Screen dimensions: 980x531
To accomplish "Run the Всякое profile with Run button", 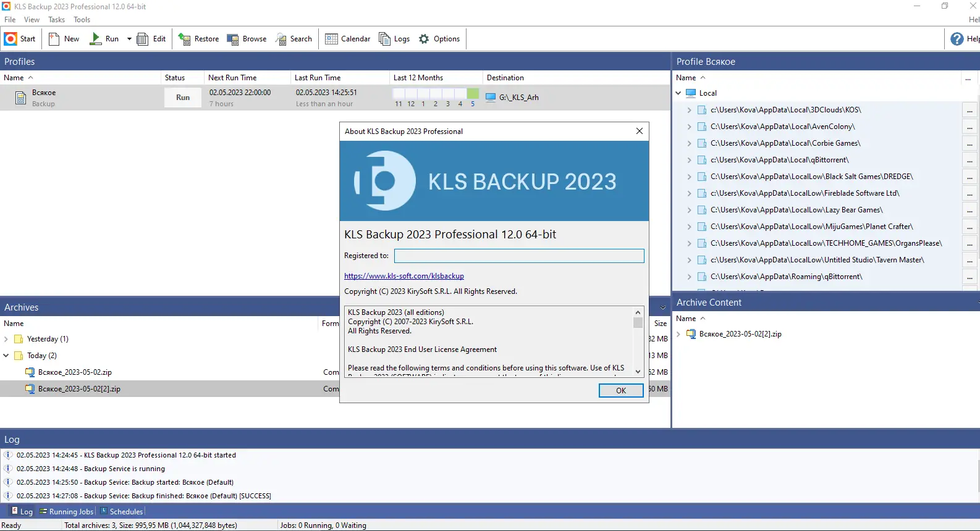I will 183,98.
